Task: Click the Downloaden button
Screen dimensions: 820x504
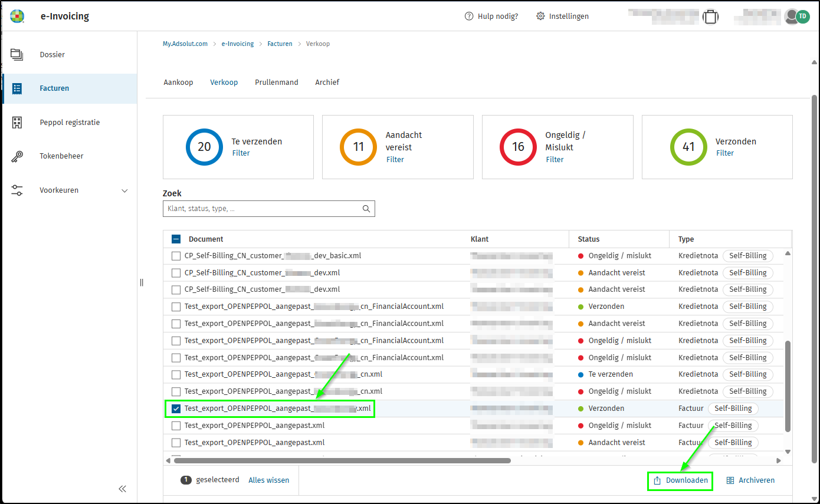Action: [x=680, y=480]
